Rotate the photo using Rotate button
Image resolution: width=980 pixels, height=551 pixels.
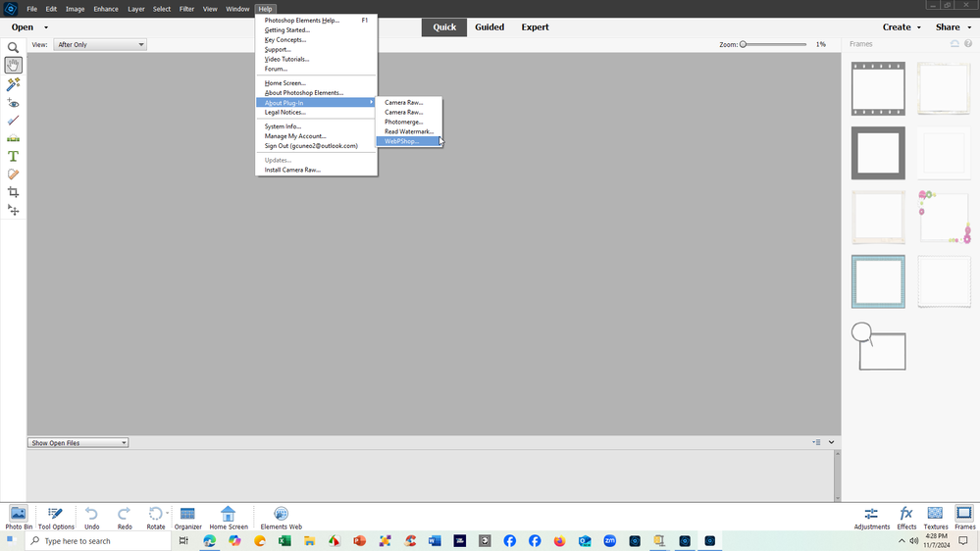tap(155, 518)
